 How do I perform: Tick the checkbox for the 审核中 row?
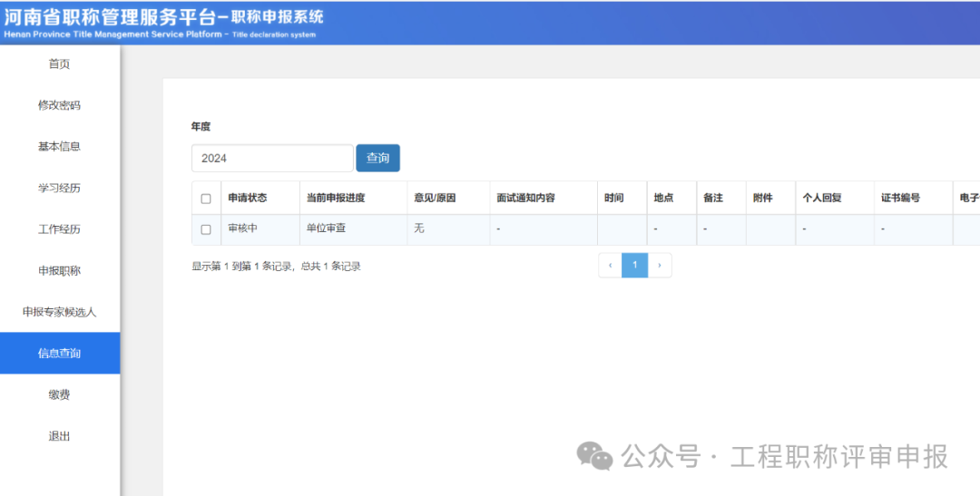[206, 229]
